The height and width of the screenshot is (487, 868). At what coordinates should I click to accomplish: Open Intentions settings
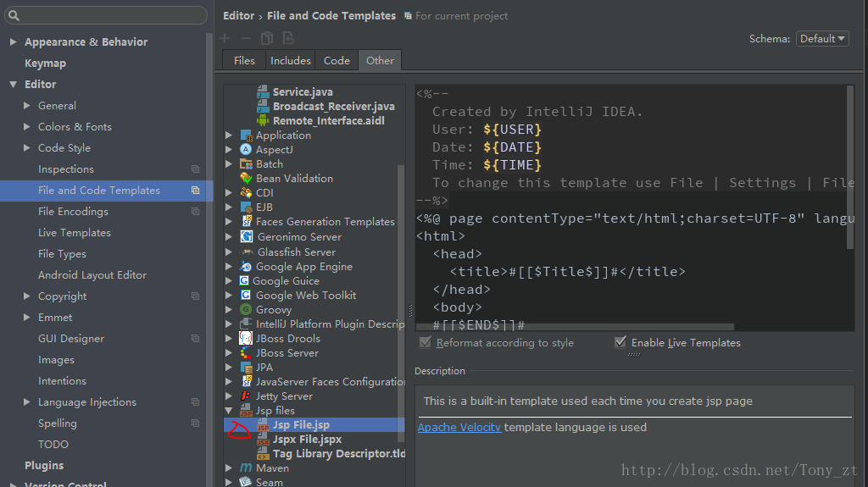(x=62, y=381)
